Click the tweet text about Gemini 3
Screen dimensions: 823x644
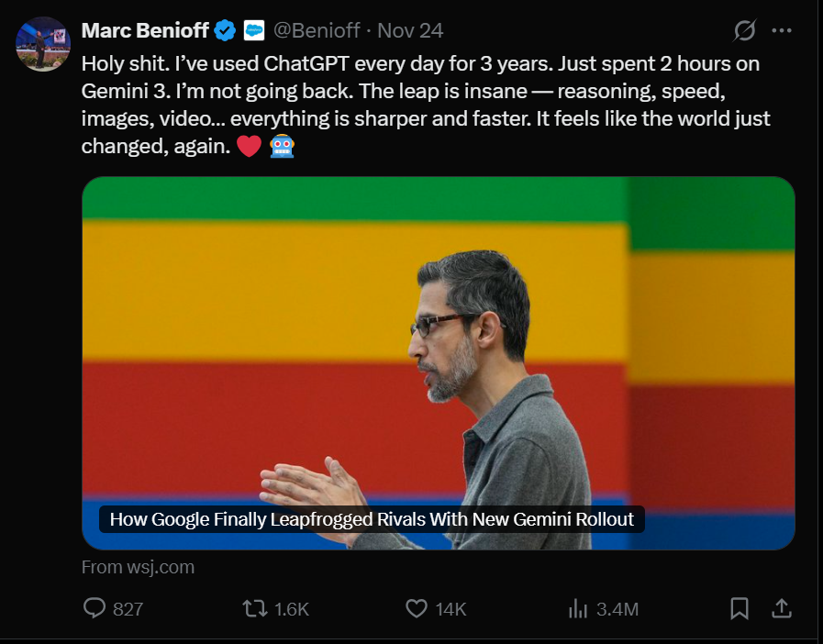[x=422, y=105]
